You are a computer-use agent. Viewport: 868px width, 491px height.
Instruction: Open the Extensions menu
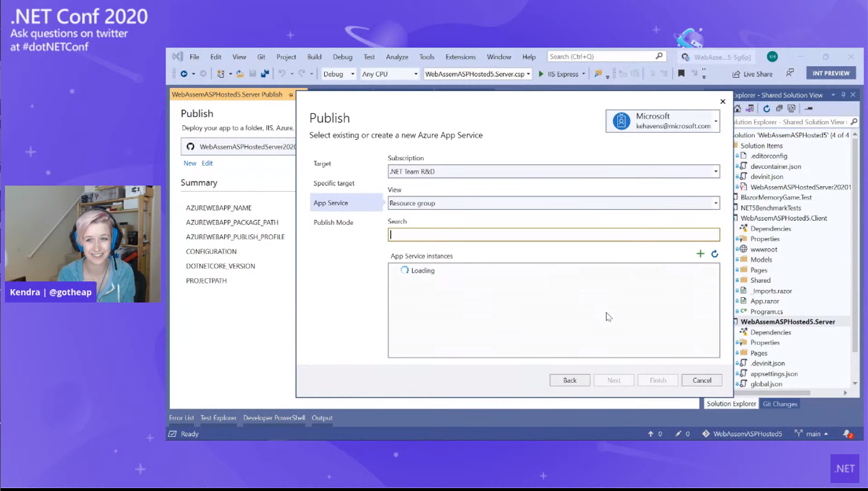pos(460,57)
